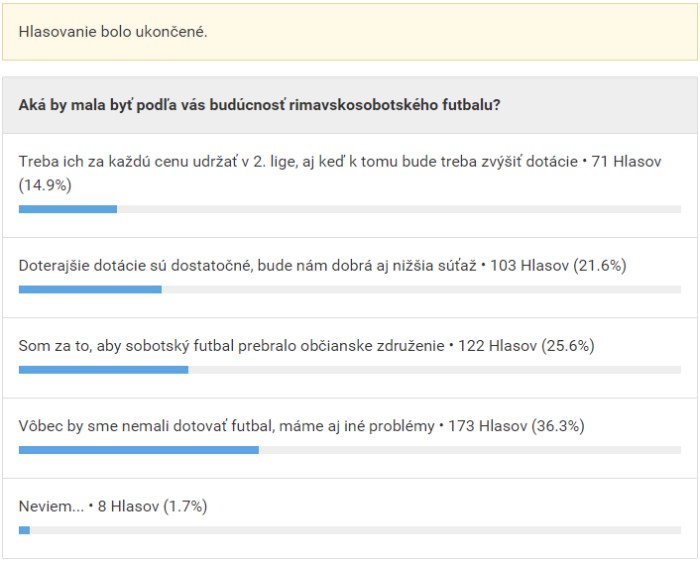
Task: Click the tiny blue bar under "Neviem..."
Action: pos(24,530)
